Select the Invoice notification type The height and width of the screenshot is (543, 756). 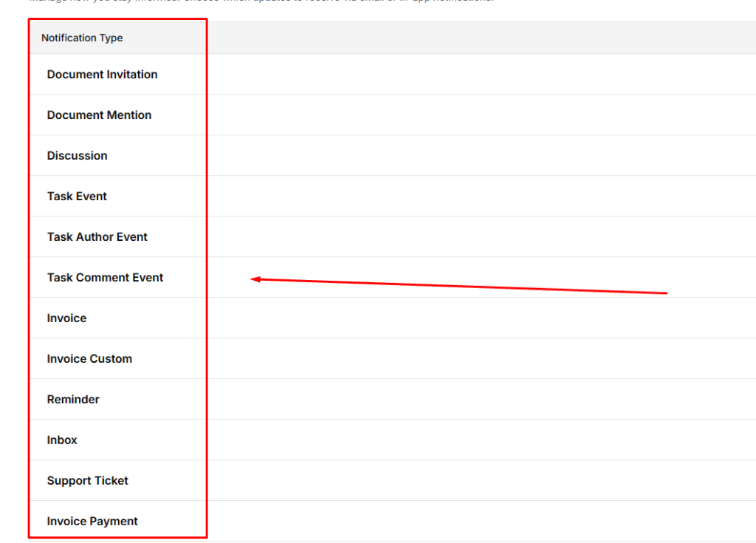pyautogui.click(x=66, y=318)
